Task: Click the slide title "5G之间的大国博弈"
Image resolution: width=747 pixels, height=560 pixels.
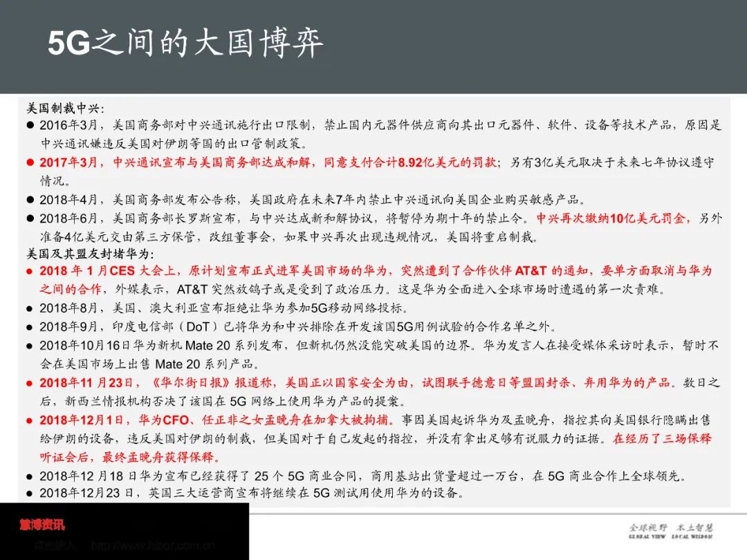Action: (186, 43)
